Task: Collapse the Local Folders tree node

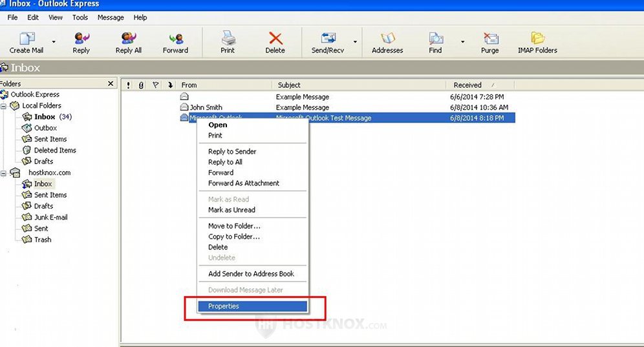Action: [3, 107]
